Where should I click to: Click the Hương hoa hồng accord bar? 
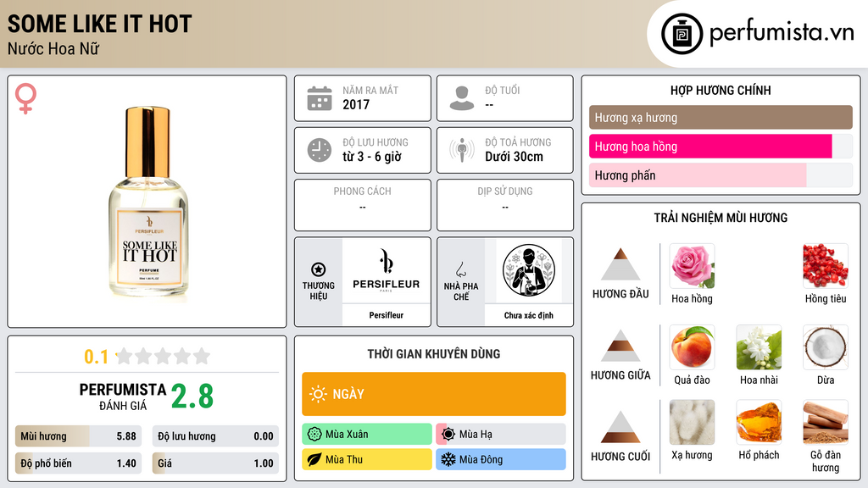[721, 147]
